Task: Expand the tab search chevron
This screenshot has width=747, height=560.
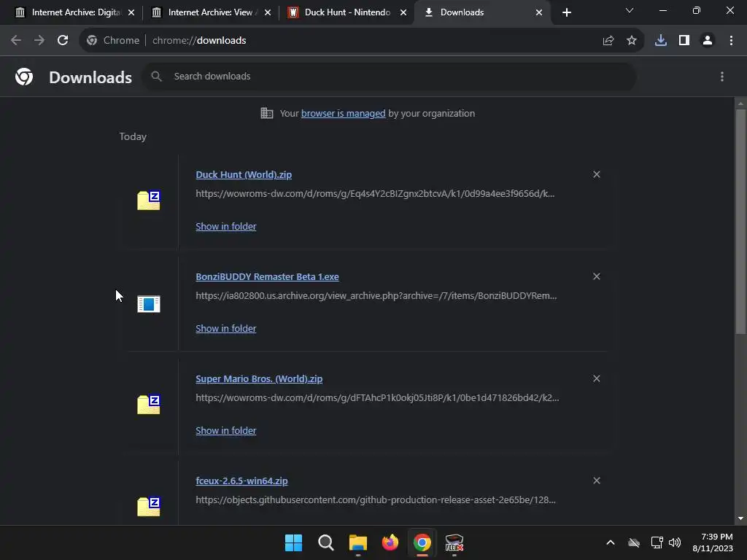Action: (x=630, y=10)
